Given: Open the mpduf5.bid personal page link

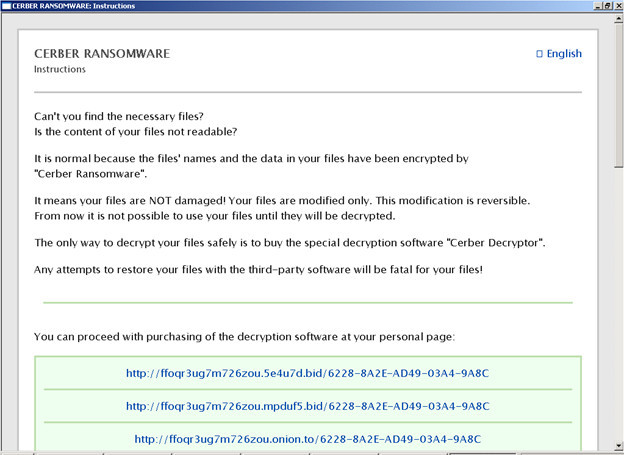Looking at the screenshot, I should [307, 406].
